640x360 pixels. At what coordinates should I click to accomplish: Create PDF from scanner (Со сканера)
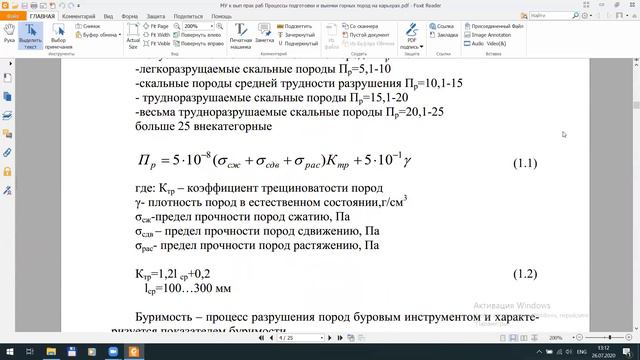[360, 26]
